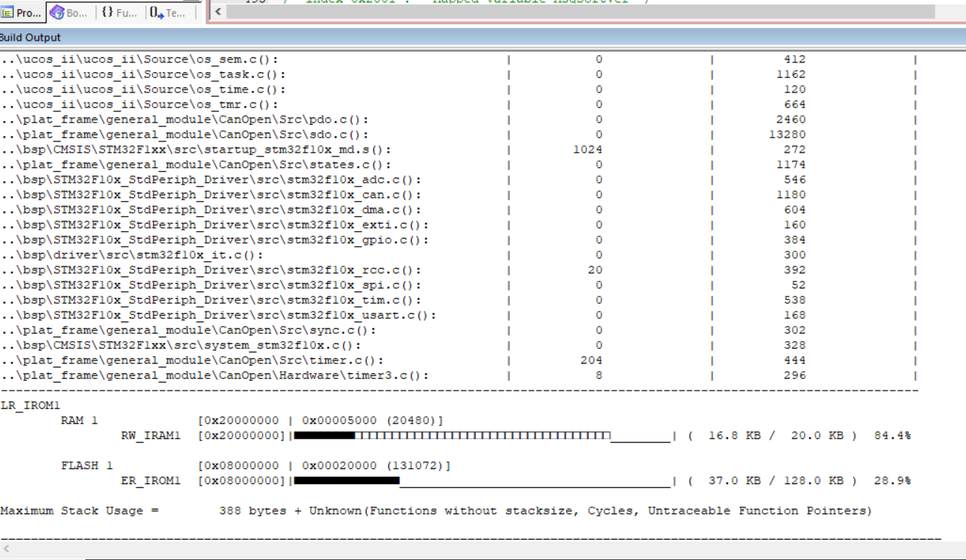Select the stm32f10x_rcc.c() line

[458, 269]
